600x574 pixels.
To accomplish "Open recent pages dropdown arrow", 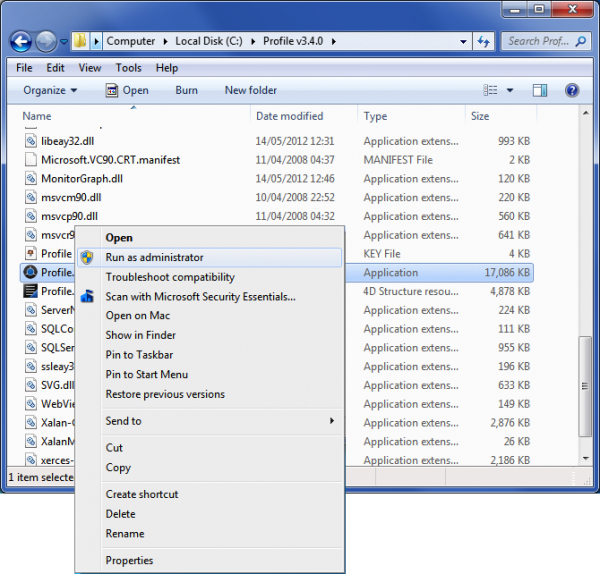I will [x=64, y=41].
